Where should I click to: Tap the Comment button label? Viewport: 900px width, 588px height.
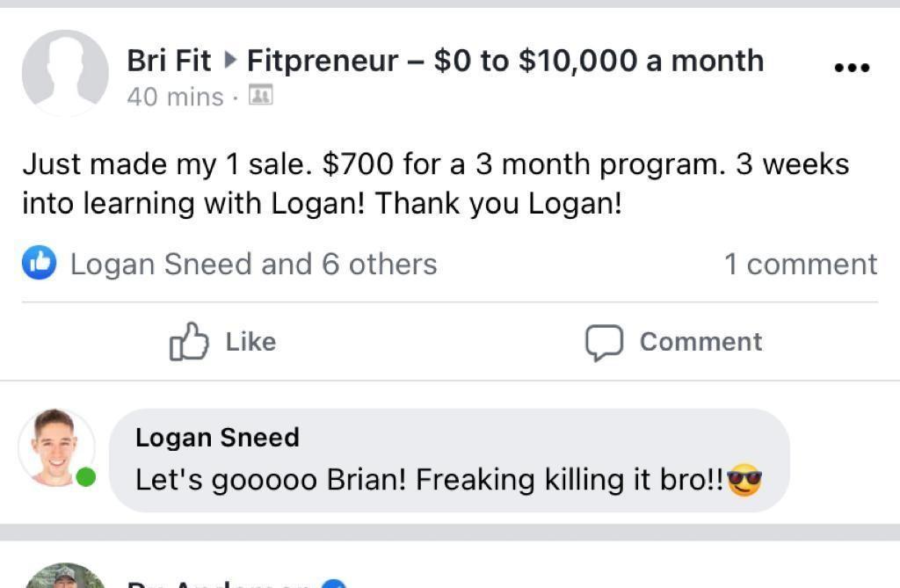tap(700, 342)
